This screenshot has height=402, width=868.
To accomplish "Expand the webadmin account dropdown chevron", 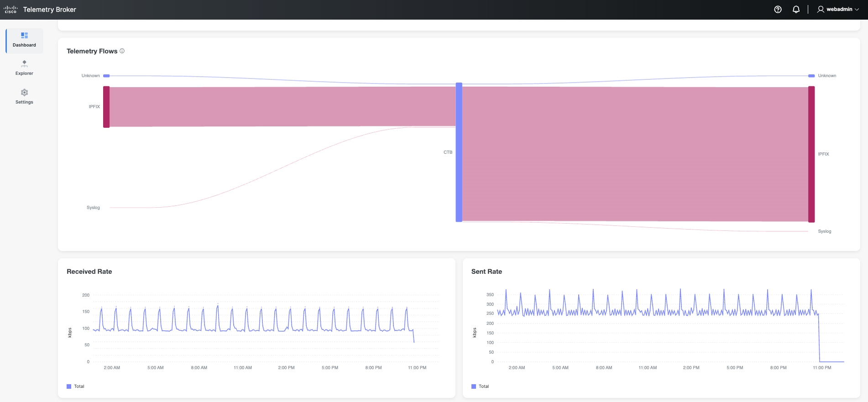I will pos(857,10).
